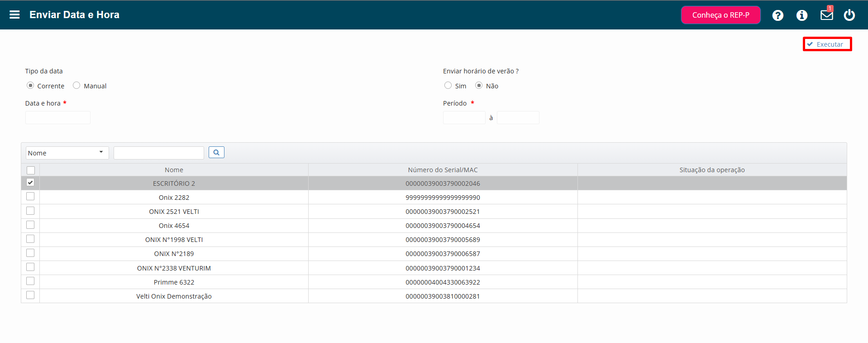868x343 pixels.
Task: Select the Onix 4654 name cell
Action: (x=174, y=226)
